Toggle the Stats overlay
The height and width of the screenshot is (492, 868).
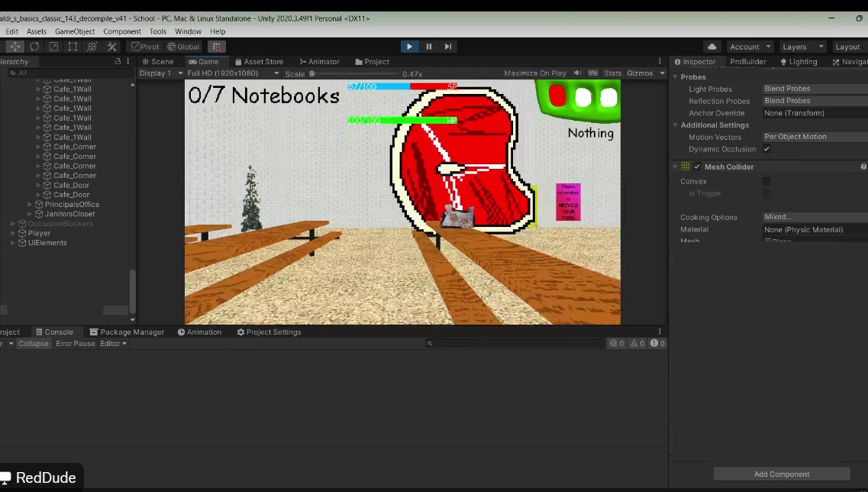pos(612,73)
